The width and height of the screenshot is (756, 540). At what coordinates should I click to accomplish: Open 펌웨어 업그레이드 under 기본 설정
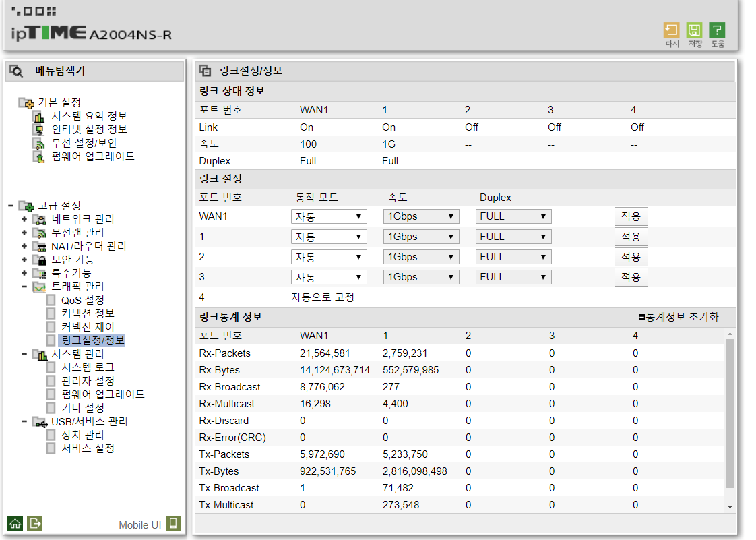[93, 156]
